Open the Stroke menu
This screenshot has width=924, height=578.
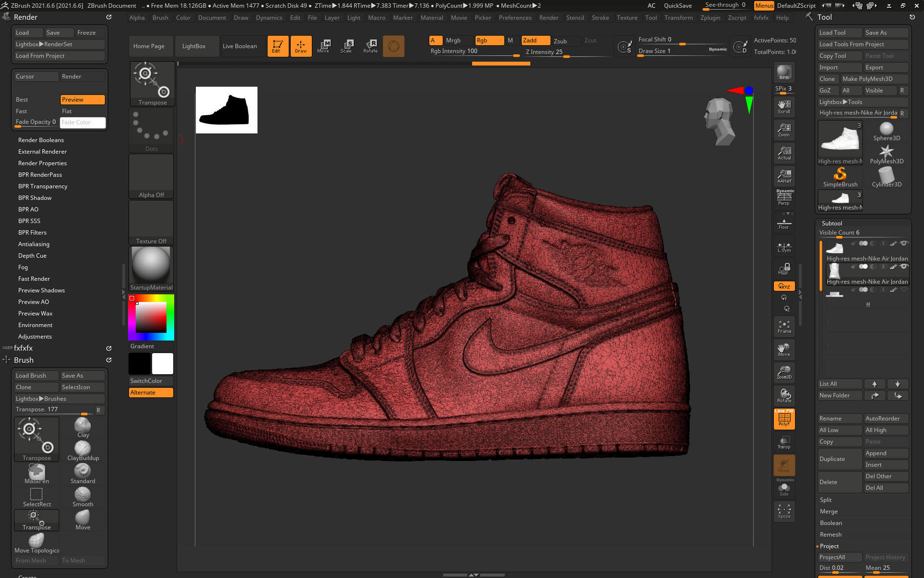coord(600,18)
